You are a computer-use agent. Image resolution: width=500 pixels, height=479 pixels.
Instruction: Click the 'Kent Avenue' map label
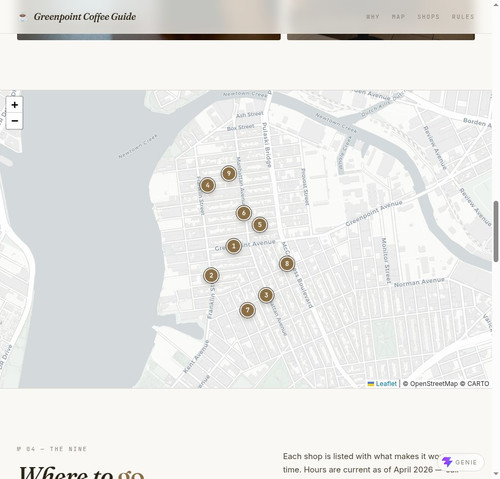[196, 356]
